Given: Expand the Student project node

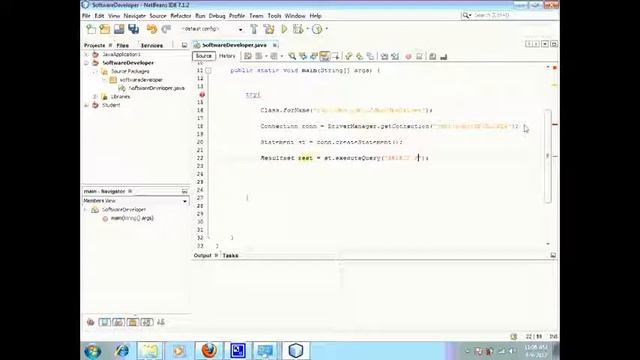Looking at the screenshot, I should [86, 105].
